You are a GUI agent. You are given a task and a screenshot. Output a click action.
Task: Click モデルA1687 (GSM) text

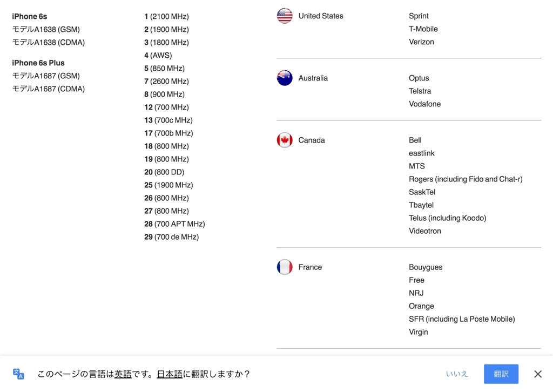coord(46,76)
